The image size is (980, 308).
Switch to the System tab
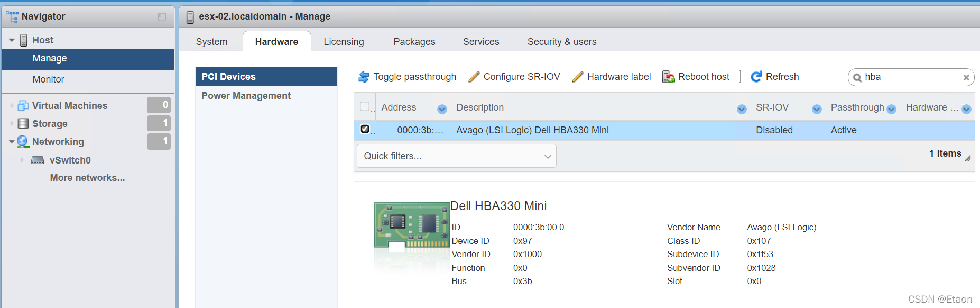coord(211,42)
